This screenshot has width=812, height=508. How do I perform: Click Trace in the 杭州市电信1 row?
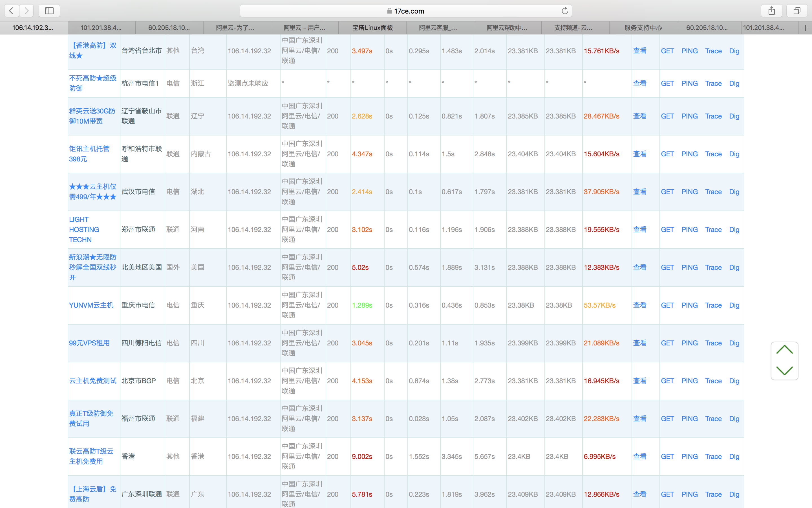click(x=713, y=83)
